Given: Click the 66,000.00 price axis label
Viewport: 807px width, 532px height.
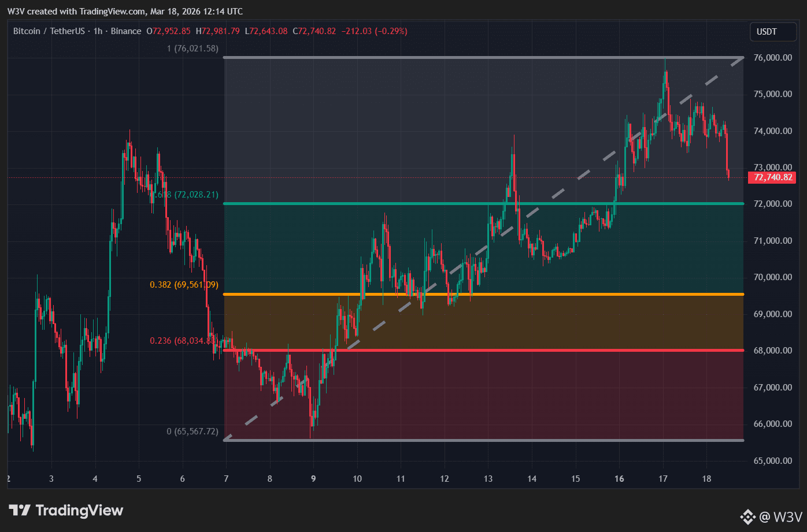Looking at the screenshot, I should click(772, 424).
